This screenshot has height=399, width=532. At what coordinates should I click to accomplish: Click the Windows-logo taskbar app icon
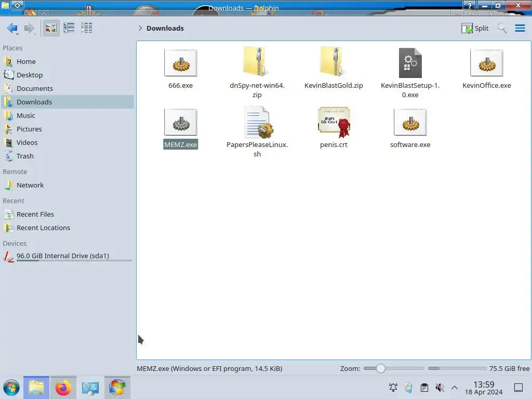pos(117,388)
